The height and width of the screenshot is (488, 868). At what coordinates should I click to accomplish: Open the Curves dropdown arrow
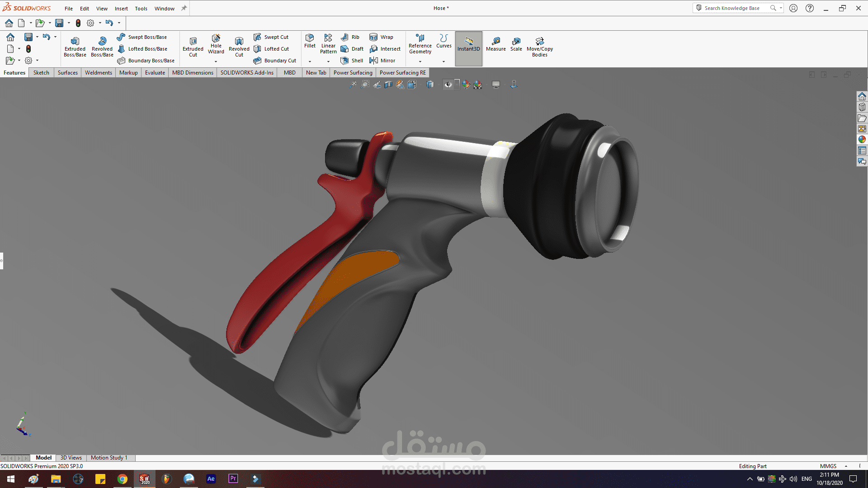tap(443, 61)
